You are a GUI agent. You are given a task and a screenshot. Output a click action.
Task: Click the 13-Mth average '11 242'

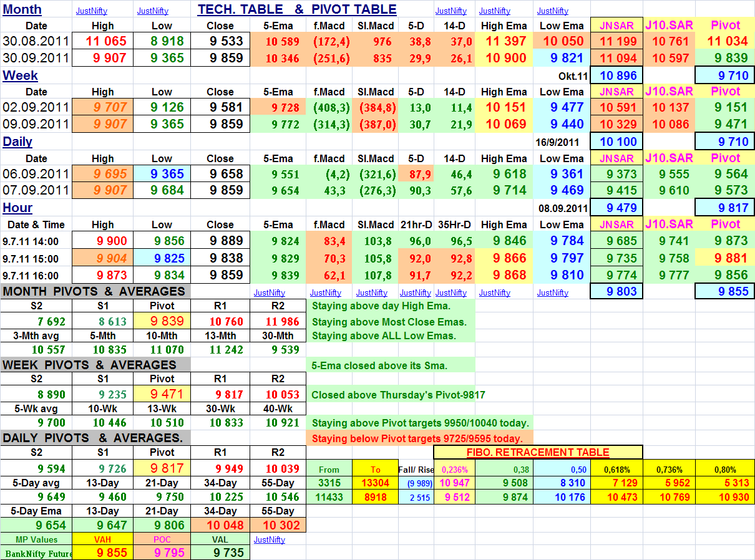(220, 350)
